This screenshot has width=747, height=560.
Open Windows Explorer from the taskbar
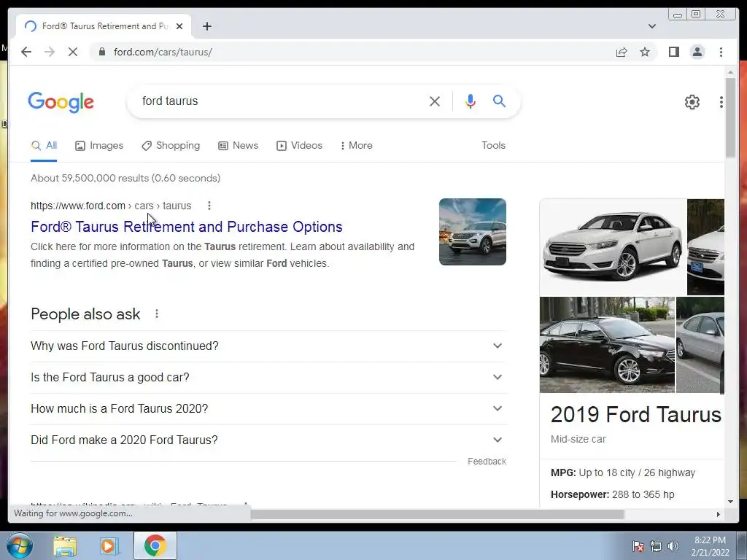65,546
